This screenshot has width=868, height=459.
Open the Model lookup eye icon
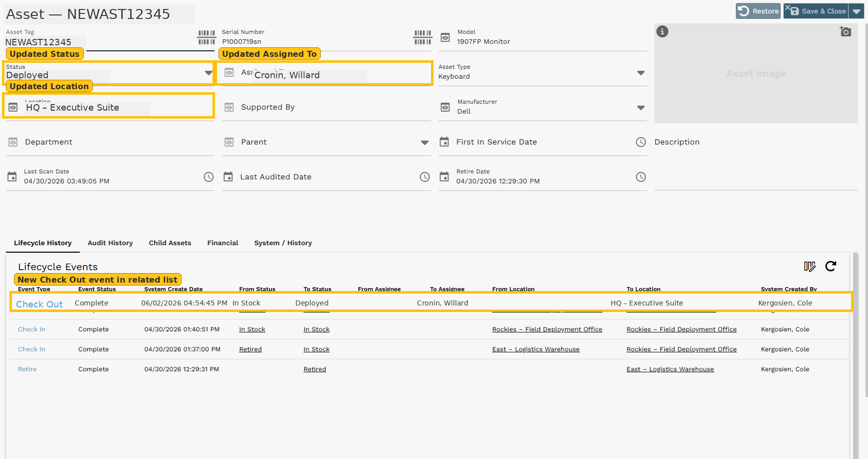[445, 37]
